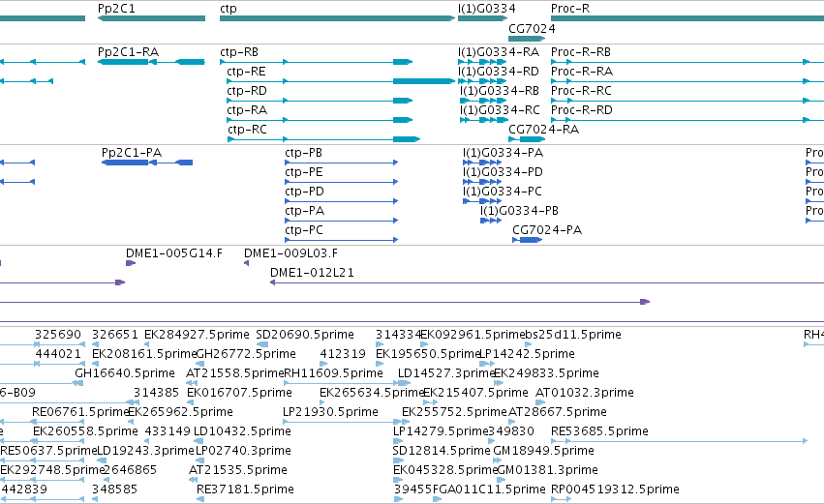Image resolution: width=824 pixels, height=504 pixels.
Task: Select the EK195650.5prime EST label
Action: pyautogui.click(x=428, y=354)
